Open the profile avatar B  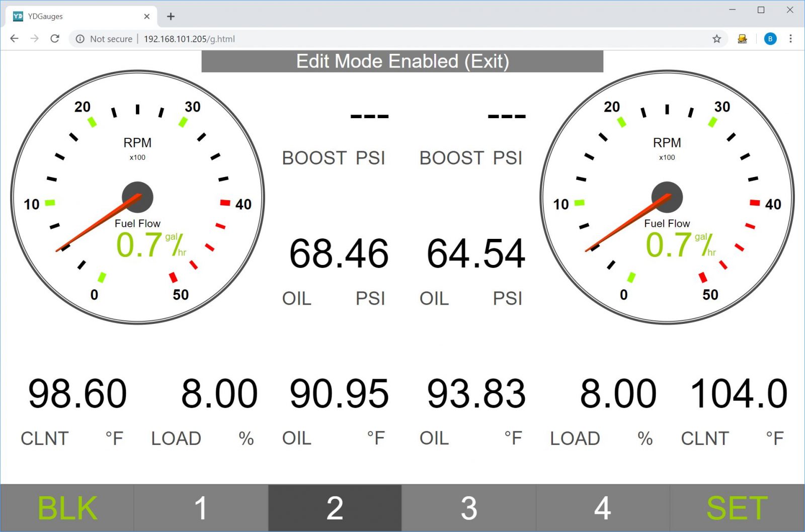770,39
